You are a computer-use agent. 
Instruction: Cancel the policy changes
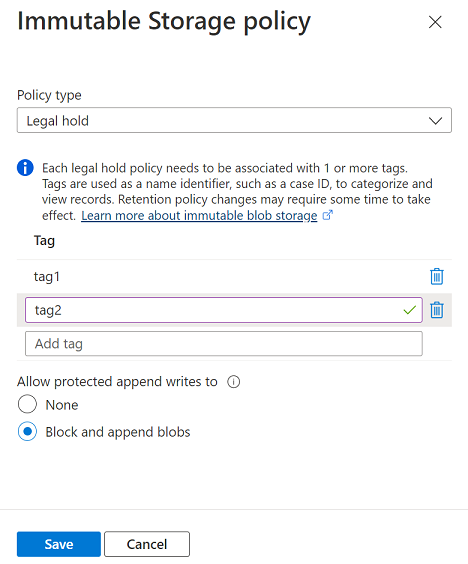click(147, 544)
